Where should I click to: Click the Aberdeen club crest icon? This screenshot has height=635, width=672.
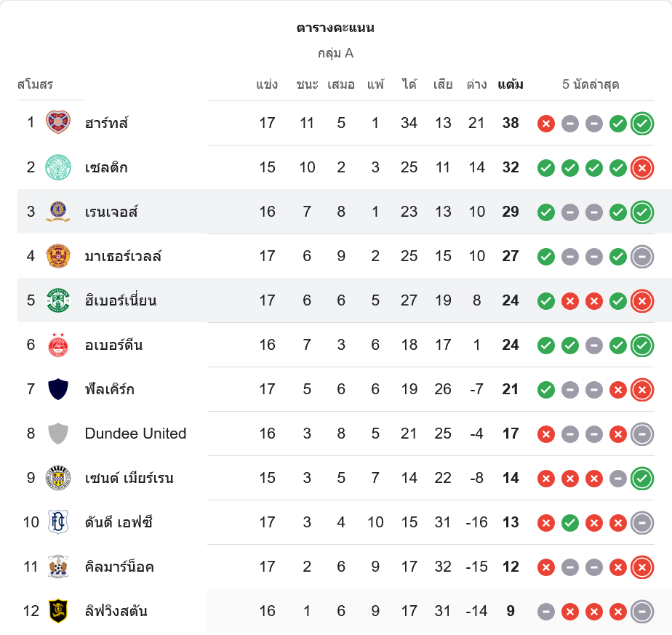click(58, 345)
